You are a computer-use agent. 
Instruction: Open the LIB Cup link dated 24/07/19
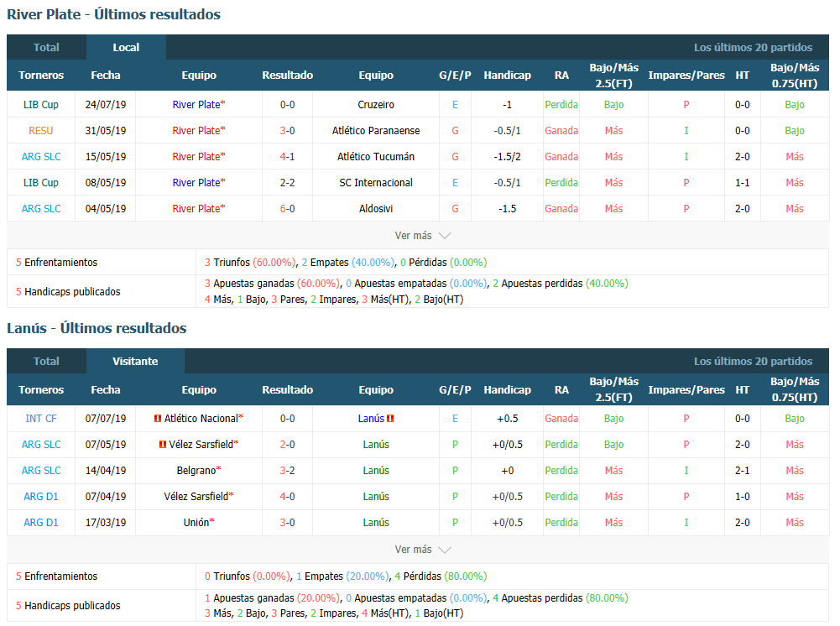pos(41,104)
